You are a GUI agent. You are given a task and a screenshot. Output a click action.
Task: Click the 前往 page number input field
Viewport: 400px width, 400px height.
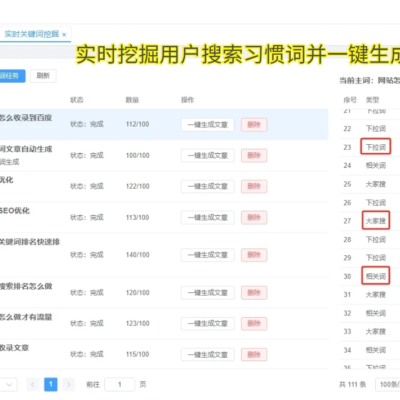(x=120, y=384)
